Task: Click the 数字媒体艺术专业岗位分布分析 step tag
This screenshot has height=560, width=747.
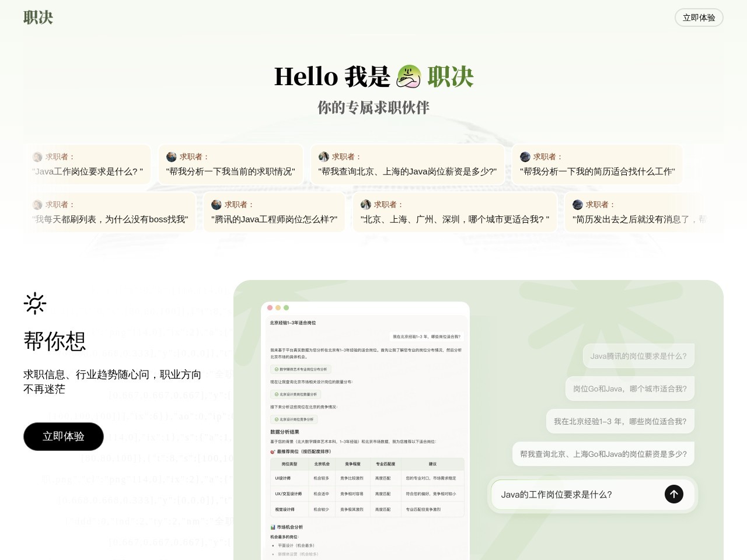Action: pyautogui.click(x=301, y=369)
